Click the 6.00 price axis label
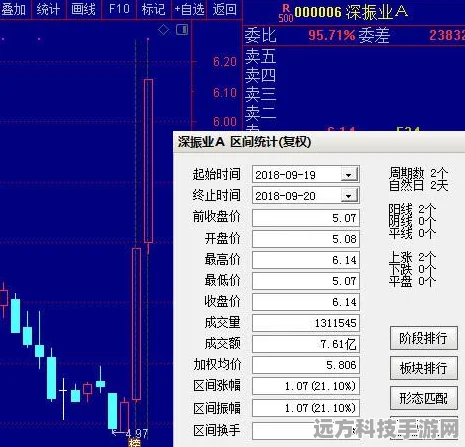The width and height of the screenshot is (465, 447). click(225, 121)
